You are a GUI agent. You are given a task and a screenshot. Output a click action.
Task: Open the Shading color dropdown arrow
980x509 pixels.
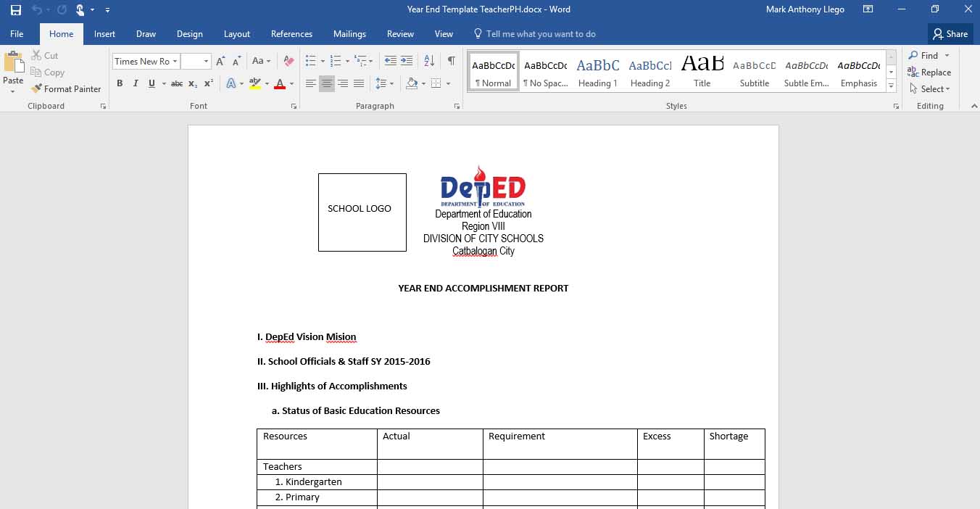click(423, 84)
